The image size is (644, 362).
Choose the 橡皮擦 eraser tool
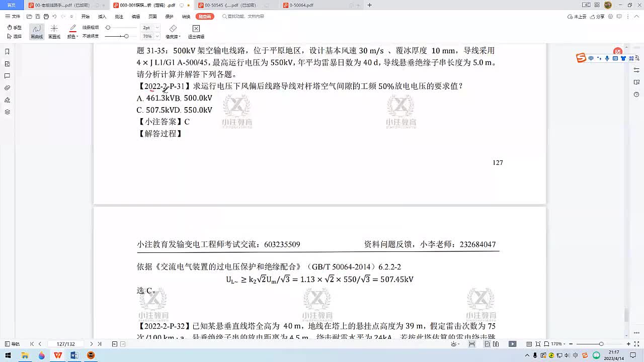pos(173,31)
